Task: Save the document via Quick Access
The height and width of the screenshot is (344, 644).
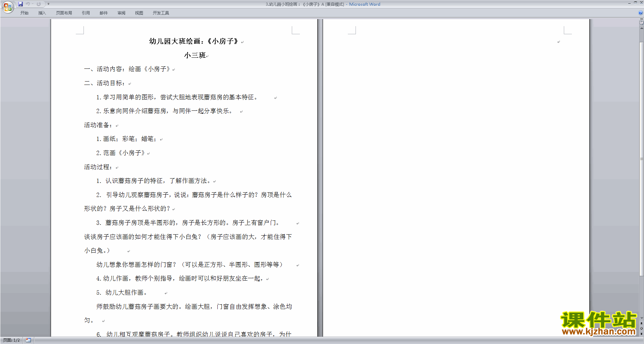Action: (x=20, y=4)
